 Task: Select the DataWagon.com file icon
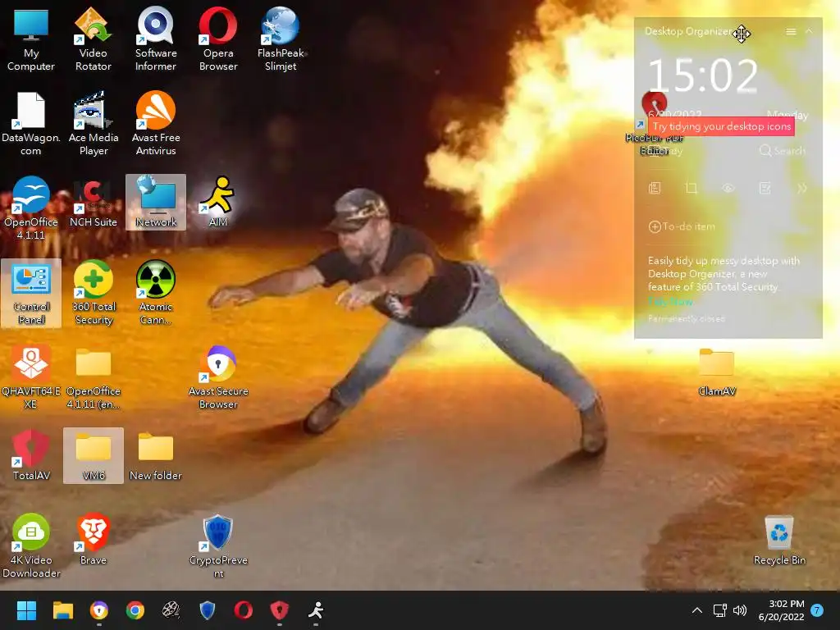click(30, 123)
